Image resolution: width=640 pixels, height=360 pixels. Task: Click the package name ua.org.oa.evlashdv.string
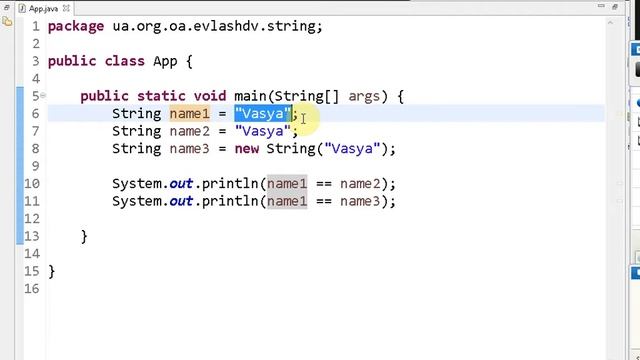click(214, 26)
